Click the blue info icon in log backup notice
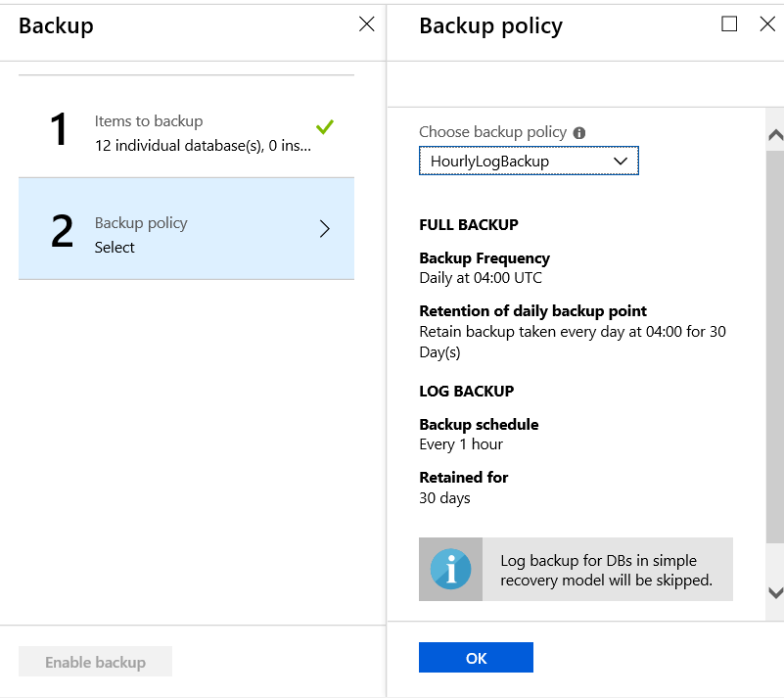784x698 pixels. pos(450,569)
